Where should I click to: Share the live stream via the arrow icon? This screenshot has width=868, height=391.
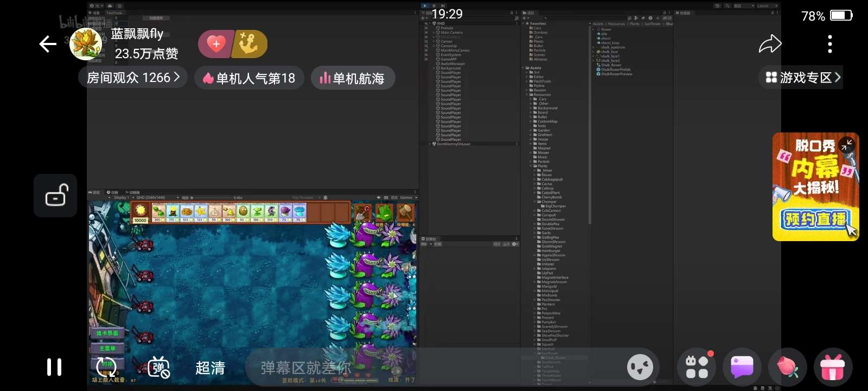pos(770,44)
